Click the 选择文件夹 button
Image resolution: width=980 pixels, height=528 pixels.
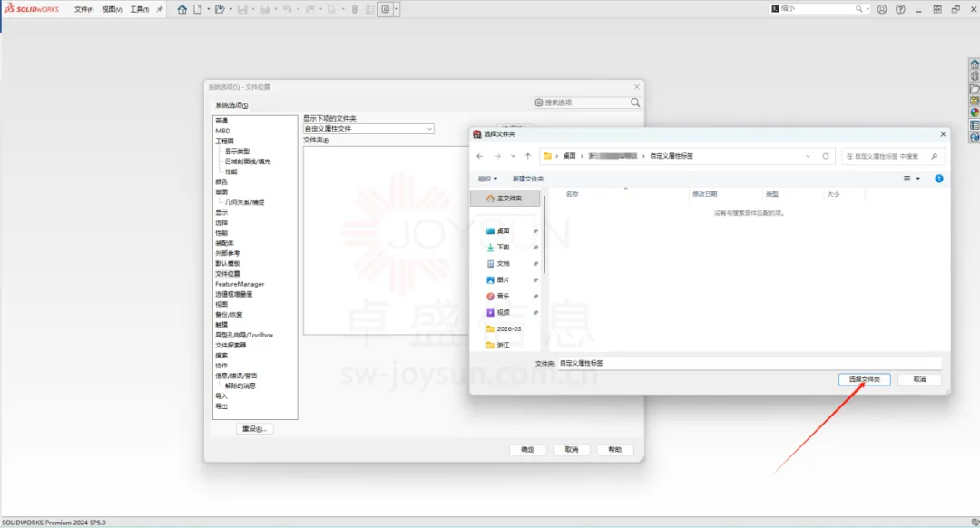[864, 379]
